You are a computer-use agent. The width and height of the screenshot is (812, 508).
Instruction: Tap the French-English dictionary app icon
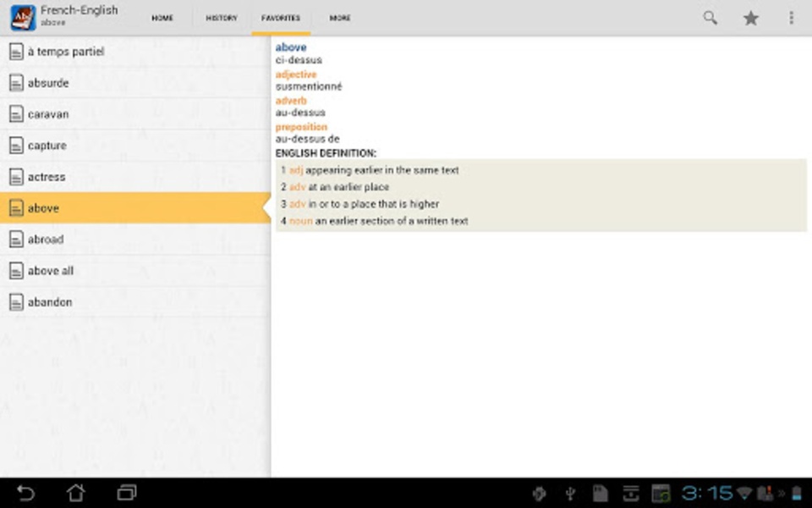click(23, 17)
